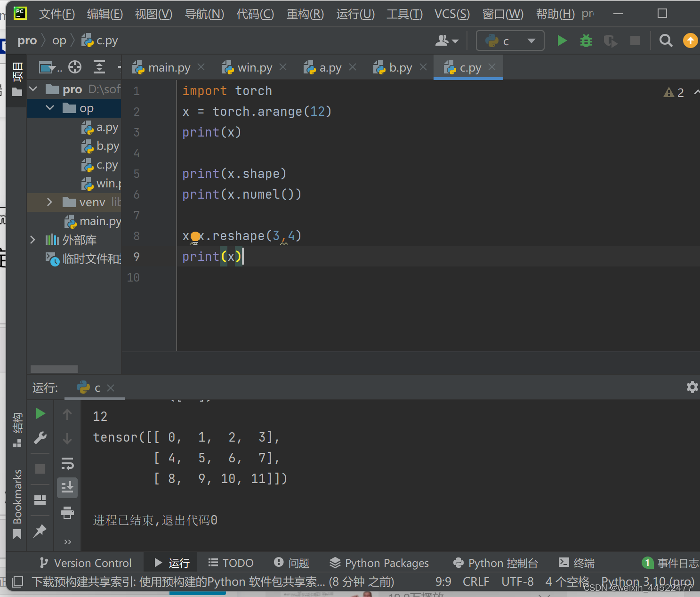
Task: Expand the venv folder
Action: tap(50, 202)
